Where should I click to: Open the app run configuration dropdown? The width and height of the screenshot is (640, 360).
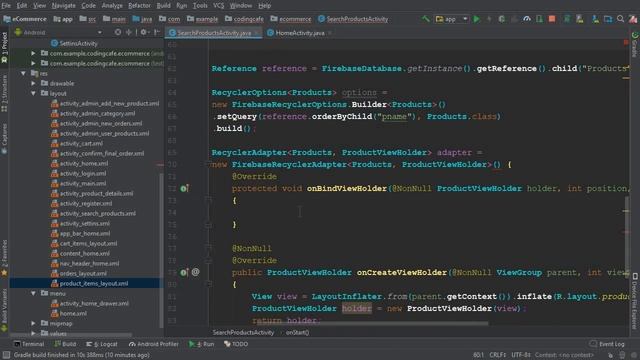click(x=451, y=19)
